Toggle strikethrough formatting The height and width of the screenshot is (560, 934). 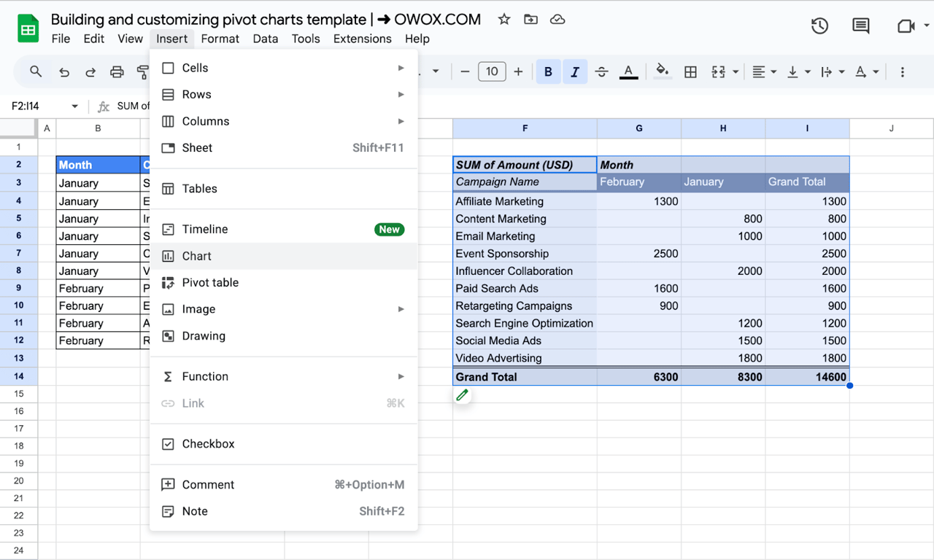point(602,71)
